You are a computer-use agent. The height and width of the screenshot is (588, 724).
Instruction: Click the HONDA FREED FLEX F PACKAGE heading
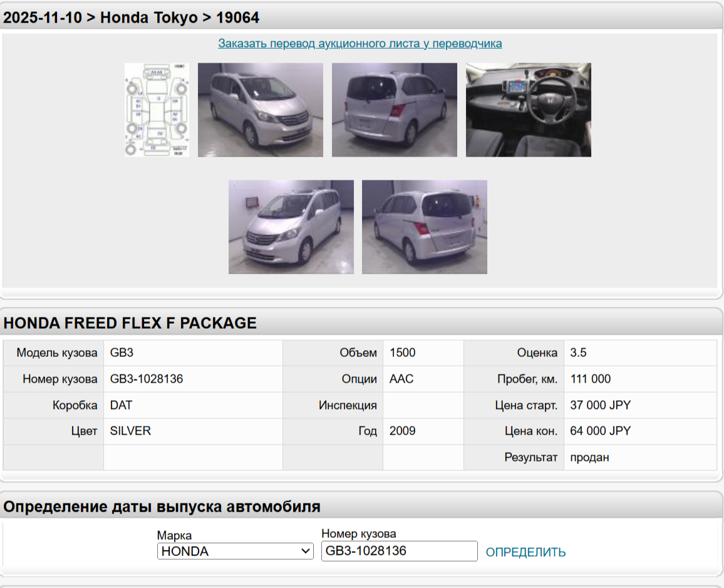point(130,323)
